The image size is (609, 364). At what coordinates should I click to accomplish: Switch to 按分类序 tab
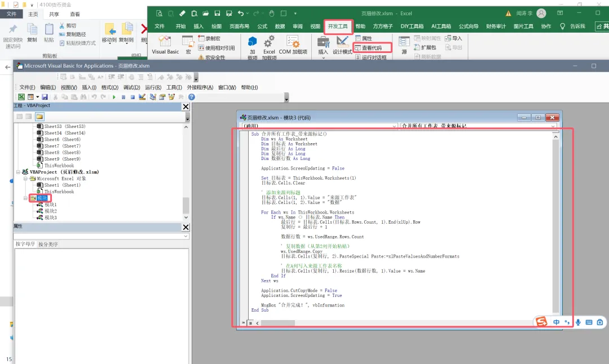click(48, 244)
